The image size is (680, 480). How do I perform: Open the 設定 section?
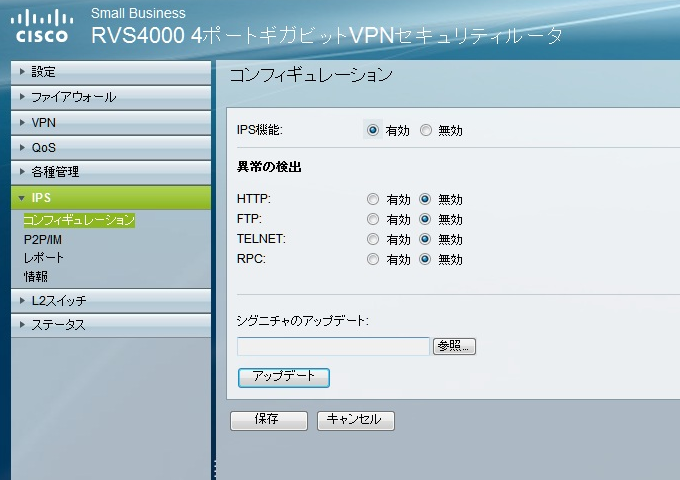click(111, 72)
